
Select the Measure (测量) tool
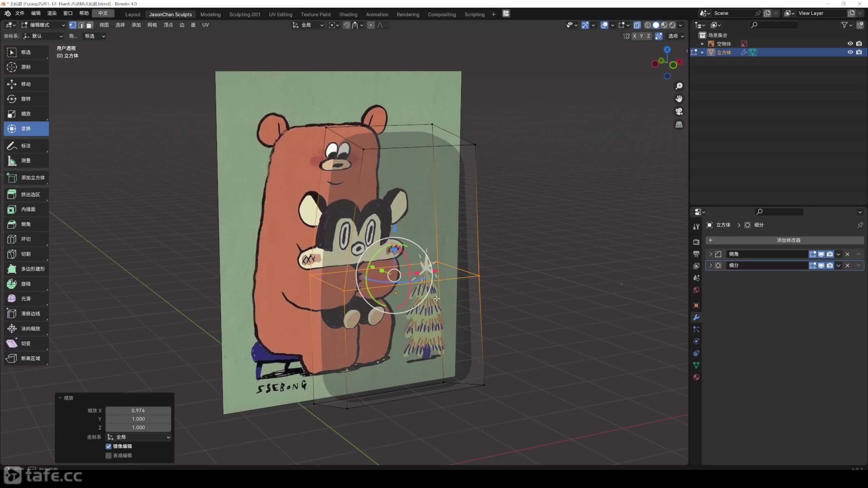tap(26, 161)
